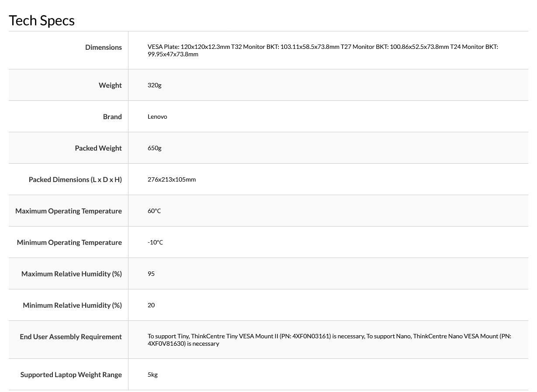The height and width of the screenshot is (392, 537).
Task: Click the Dimensions row label
Action: pos(104,47)
